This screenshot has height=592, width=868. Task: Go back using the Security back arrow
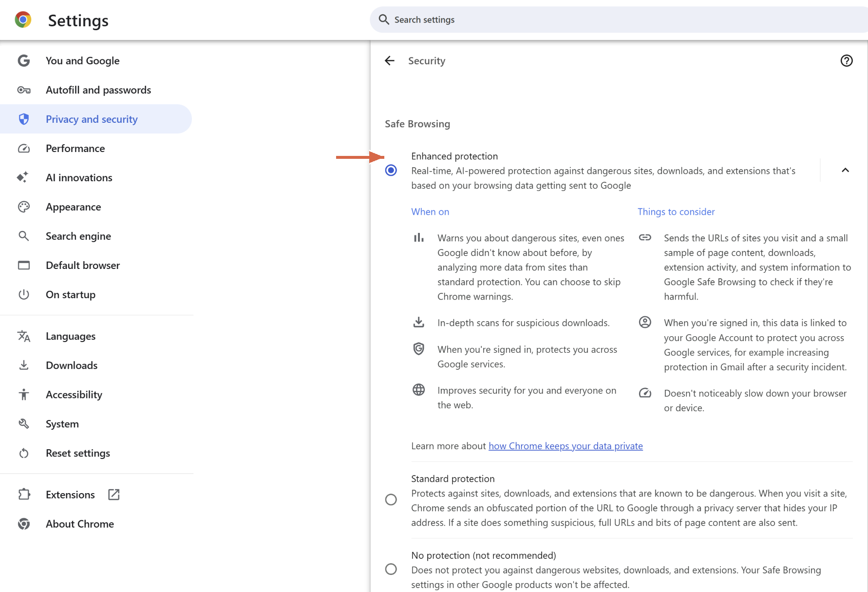point(389,60)
